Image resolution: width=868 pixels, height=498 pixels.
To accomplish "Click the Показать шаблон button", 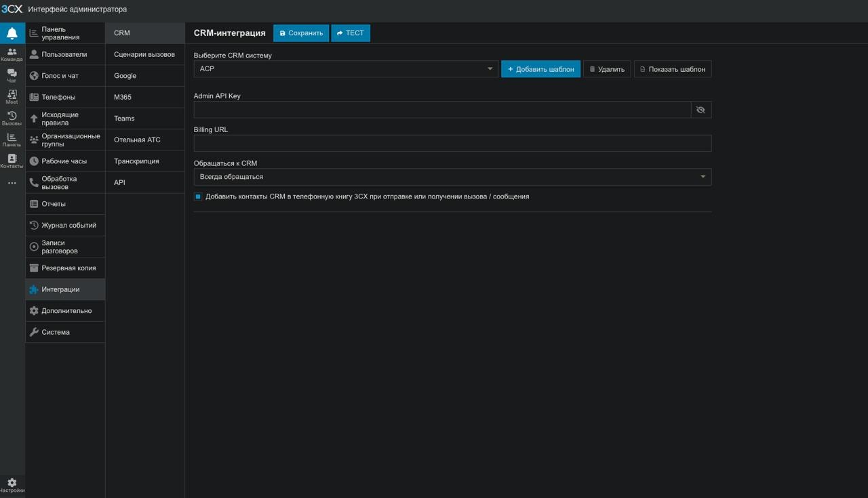I will pos(672,69).
